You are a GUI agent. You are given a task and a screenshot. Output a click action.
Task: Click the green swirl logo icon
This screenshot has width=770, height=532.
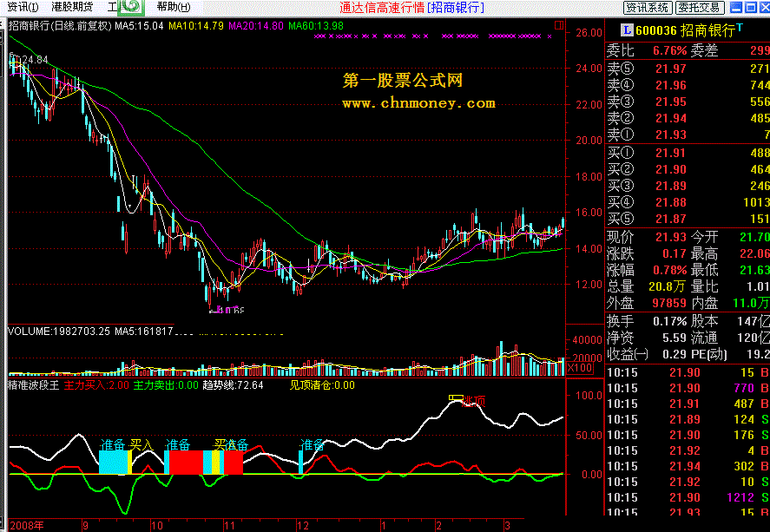point(131,6)
